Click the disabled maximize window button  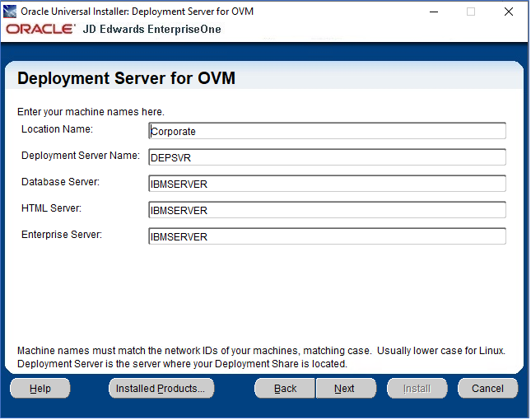tap(472, 12)
